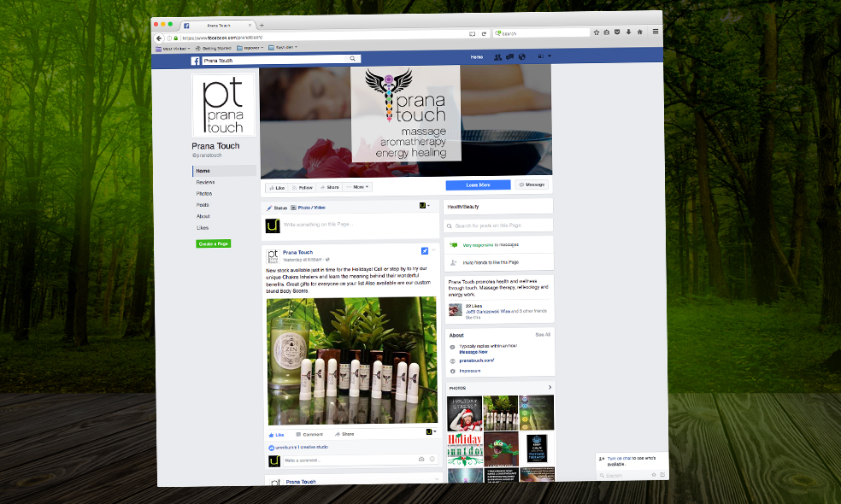Image resolution: width=841 pixels, height=504 pixels.
Task: Open the browser hamburger menu
Action: (x=655, y=32)
